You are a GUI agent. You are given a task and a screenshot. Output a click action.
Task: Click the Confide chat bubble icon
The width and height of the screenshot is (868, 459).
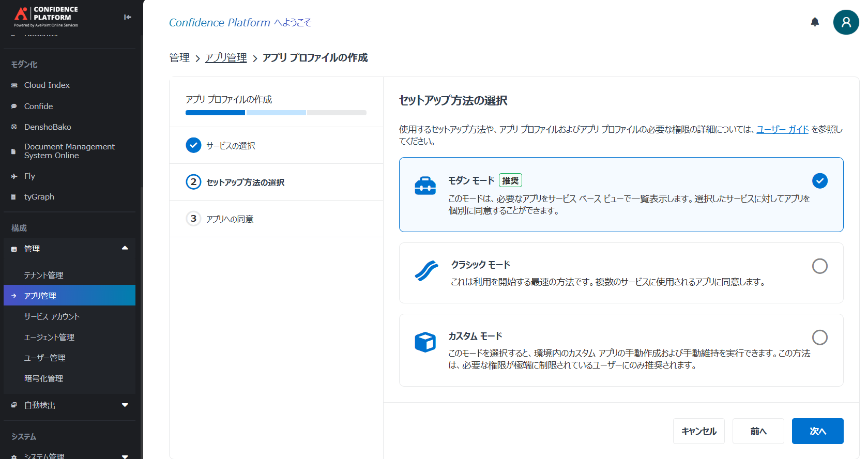pos(14,106)
